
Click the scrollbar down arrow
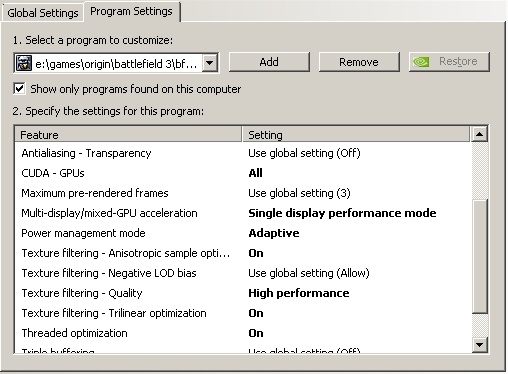pos(480,345)
